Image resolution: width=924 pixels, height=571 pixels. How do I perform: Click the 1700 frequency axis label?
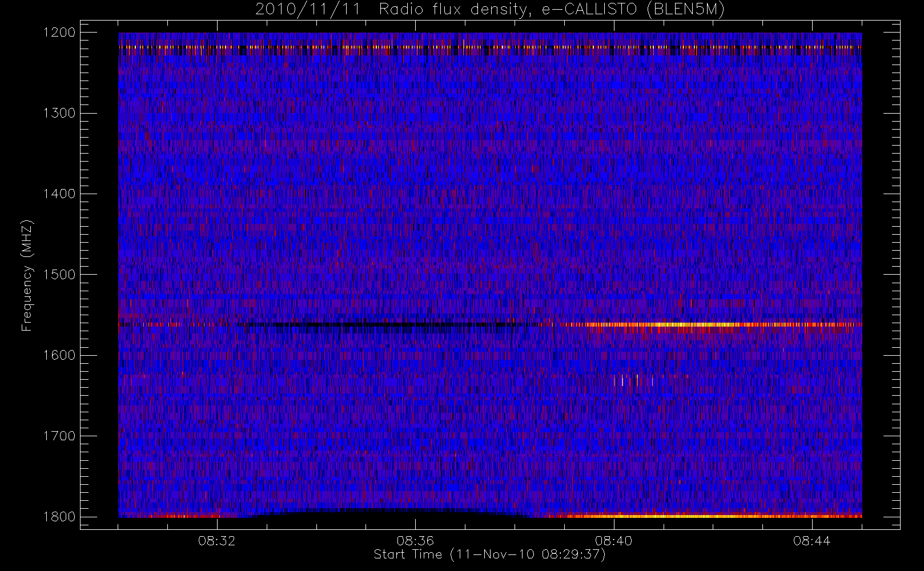pos(59,436)
